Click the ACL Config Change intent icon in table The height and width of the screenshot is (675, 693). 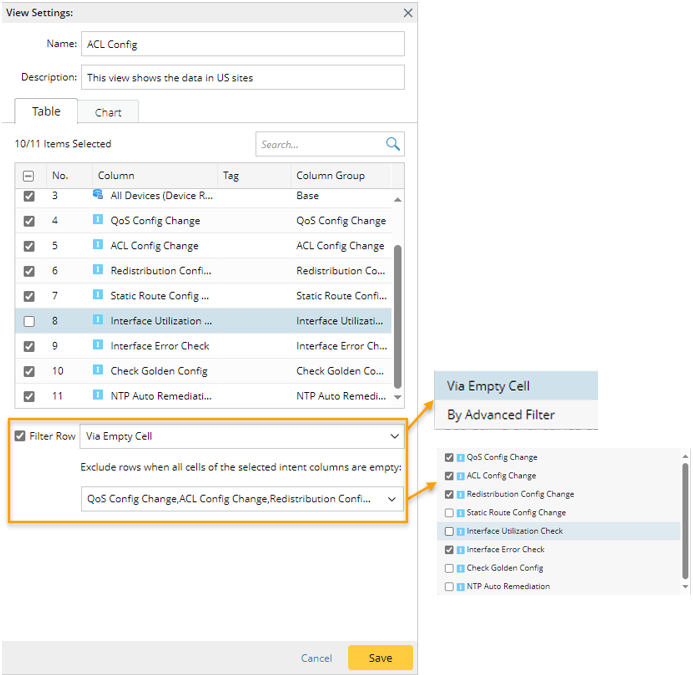pos(98,244)
